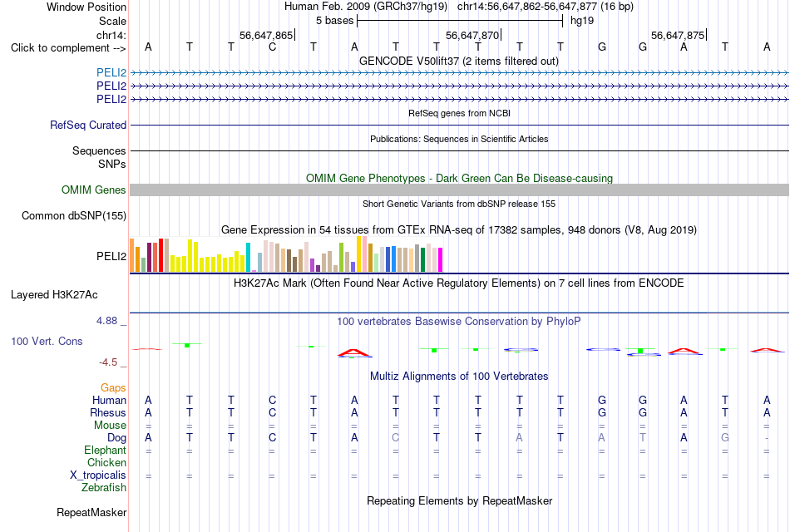Screen dimensions: 790x532
Task: Select the Human alignment row label
Action: (x=109, y=400)
